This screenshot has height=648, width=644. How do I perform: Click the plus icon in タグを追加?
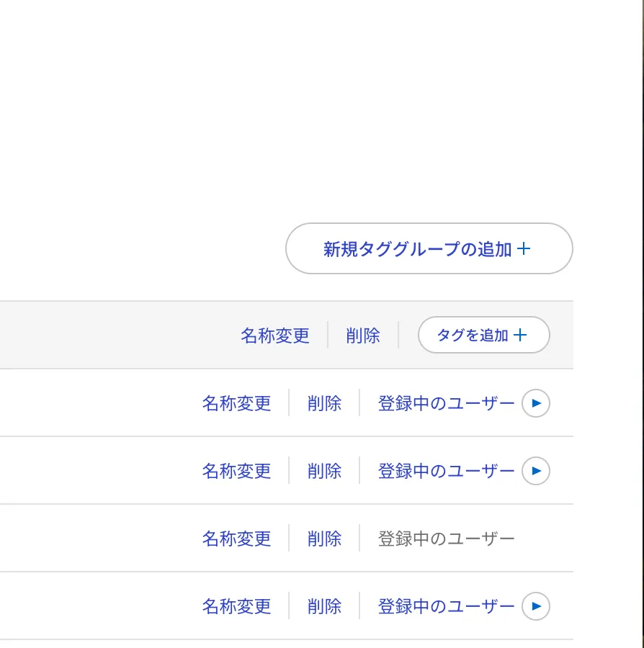520,335
